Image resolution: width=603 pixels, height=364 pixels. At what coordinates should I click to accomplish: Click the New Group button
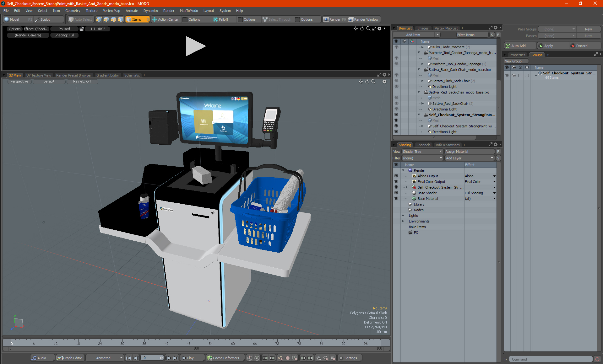coord(516,61)
